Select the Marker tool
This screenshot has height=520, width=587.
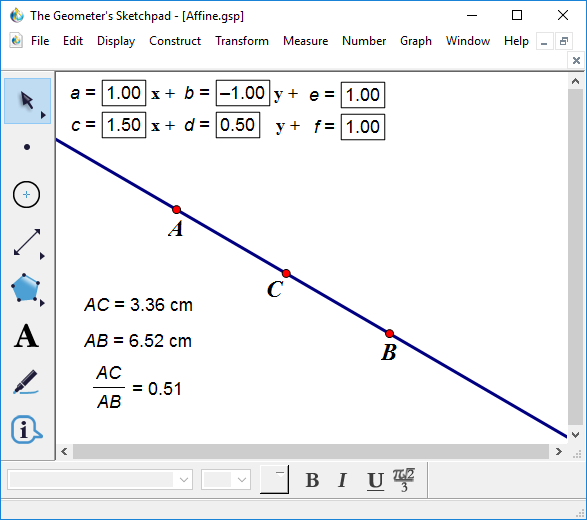26,382
